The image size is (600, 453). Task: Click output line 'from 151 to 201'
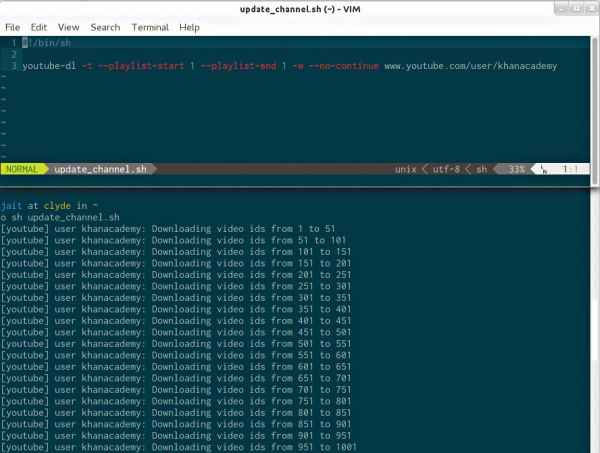point(176,263)
